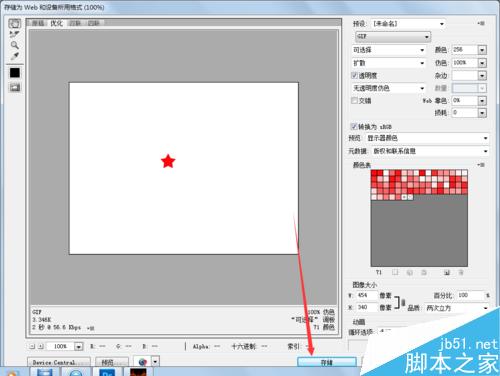Click the red star in preview canvas
The width and height of the screenshot is (500, 376).
[x=168, y=161]
